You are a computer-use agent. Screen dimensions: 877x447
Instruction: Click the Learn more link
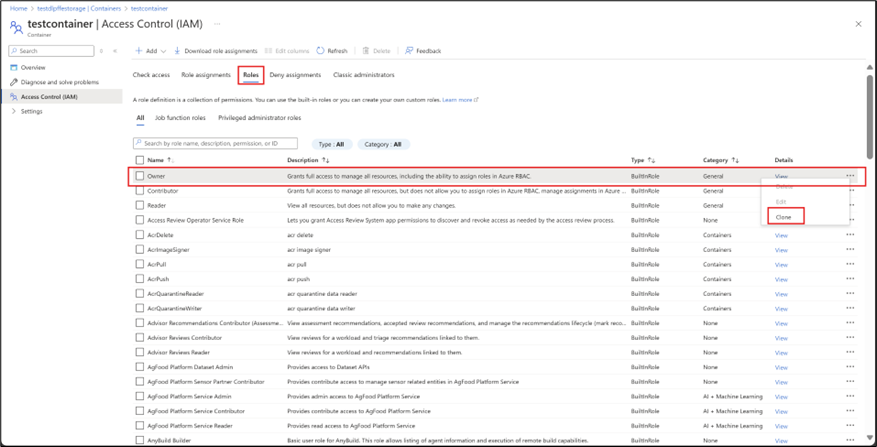(x=460, y=100)
